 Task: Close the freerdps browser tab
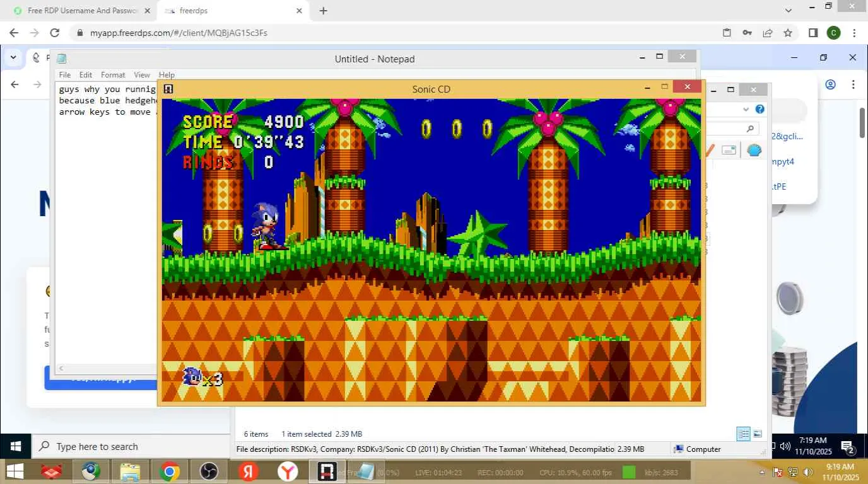299,11
